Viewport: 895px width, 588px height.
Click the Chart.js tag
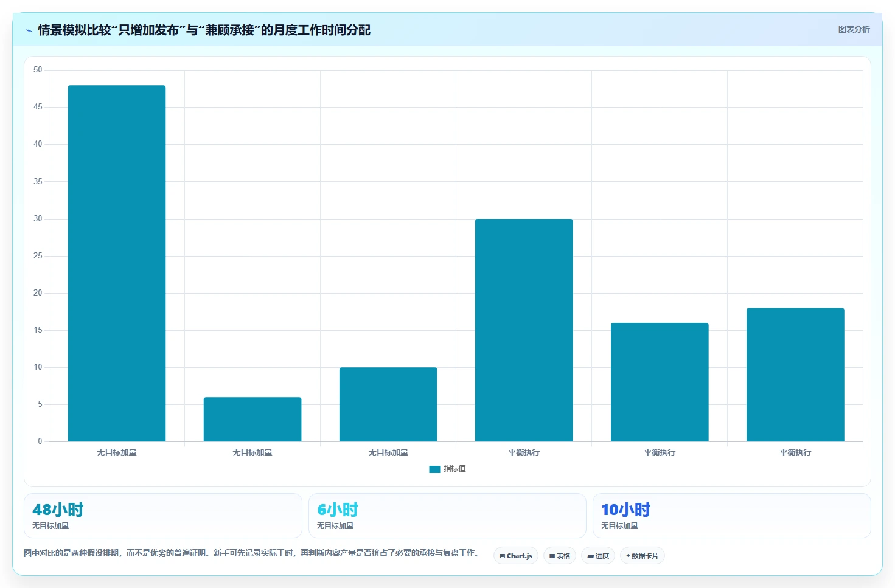(516, 556)
